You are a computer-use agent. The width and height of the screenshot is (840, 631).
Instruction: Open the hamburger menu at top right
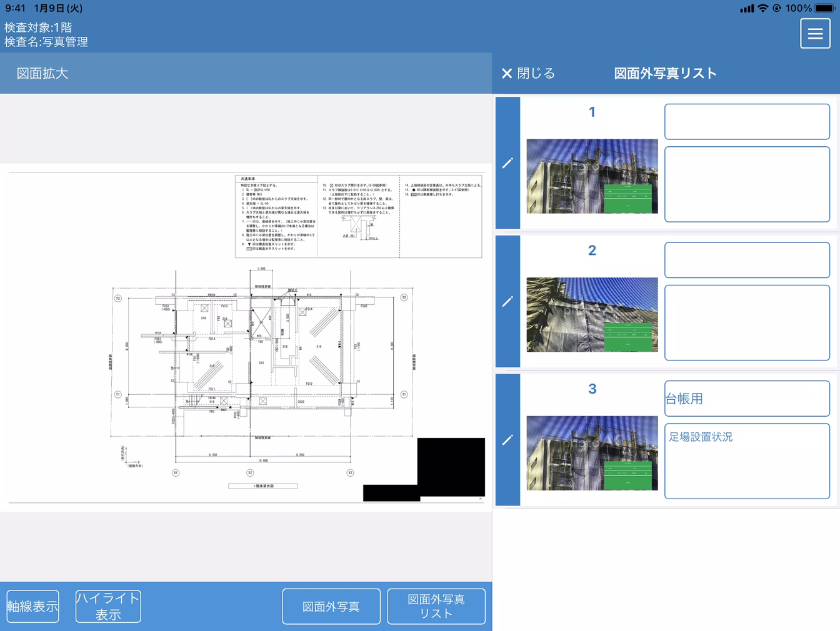(x=815, y=33)
